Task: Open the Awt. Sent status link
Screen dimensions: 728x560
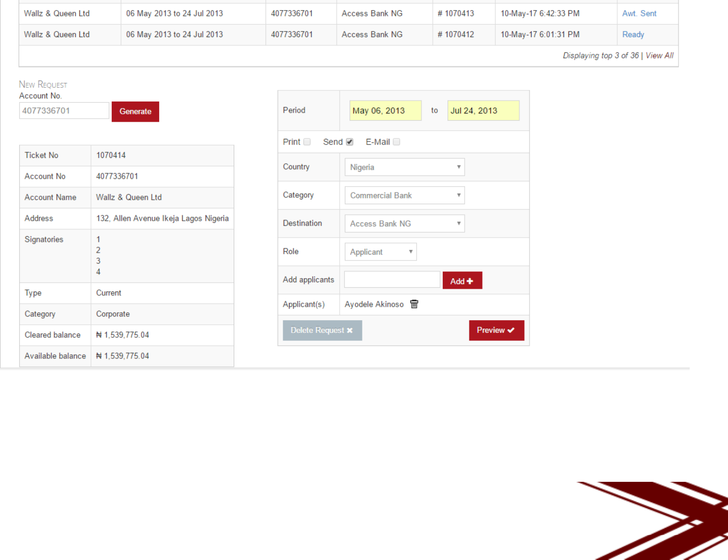Action: pyautogui.click(x=639, y=13)
